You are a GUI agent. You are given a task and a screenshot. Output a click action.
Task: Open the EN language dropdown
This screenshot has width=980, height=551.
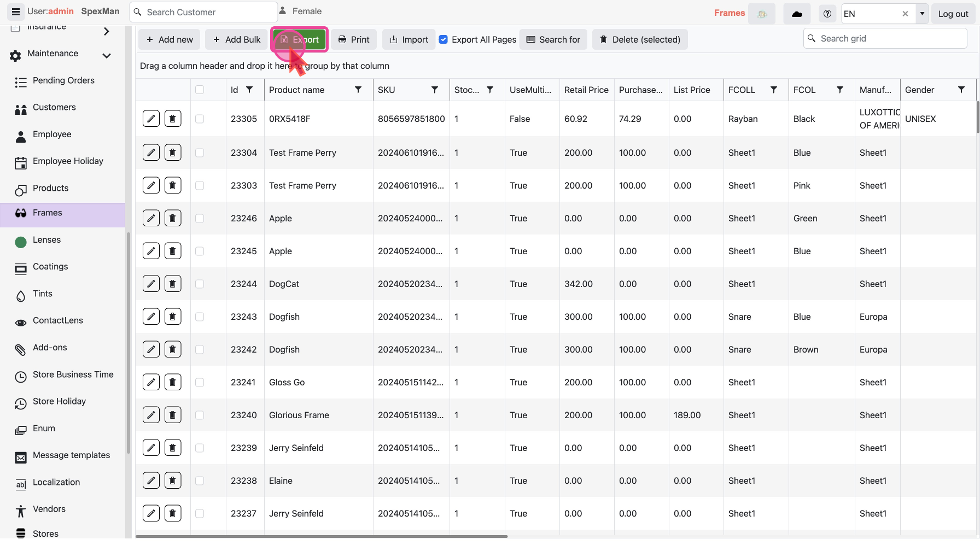pos(922,14)
